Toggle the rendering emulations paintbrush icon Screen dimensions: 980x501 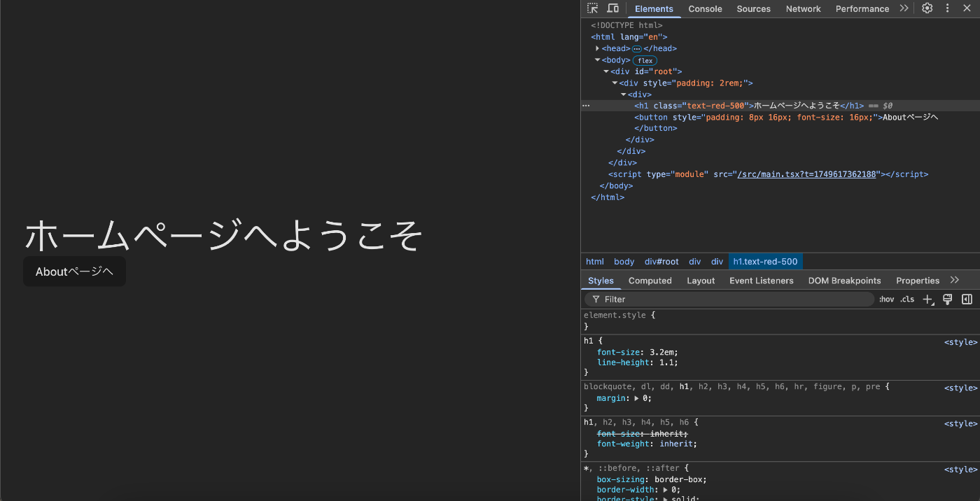point(947,299)
